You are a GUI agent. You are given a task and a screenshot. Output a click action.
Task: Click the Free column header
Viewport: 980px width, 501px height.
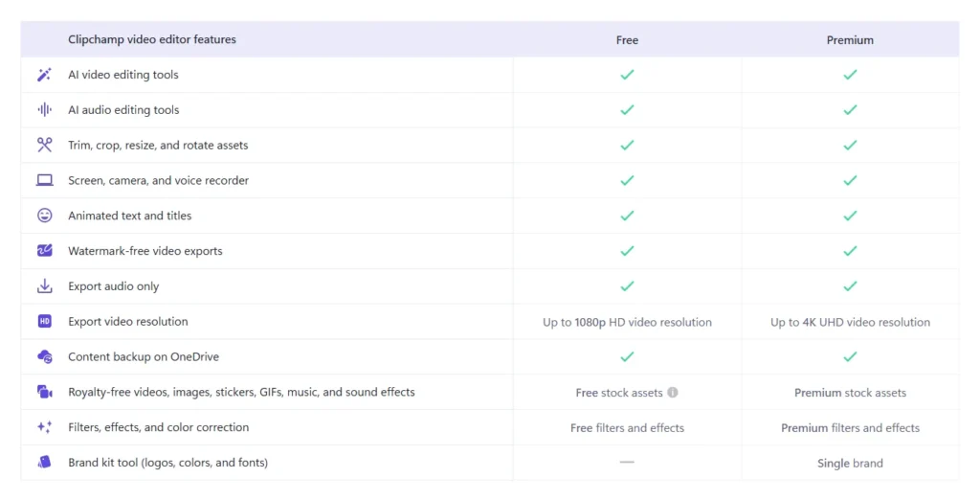pos(627,40)
